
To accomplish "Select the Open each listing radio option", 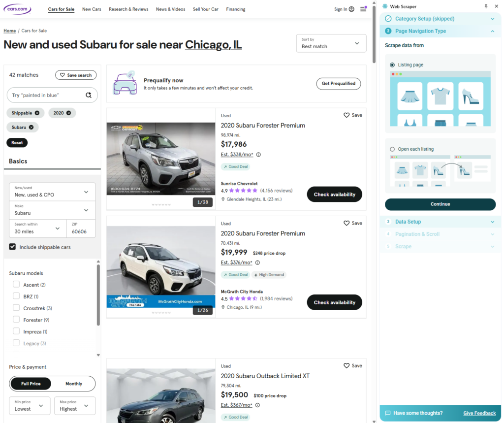I will point(392,149).
